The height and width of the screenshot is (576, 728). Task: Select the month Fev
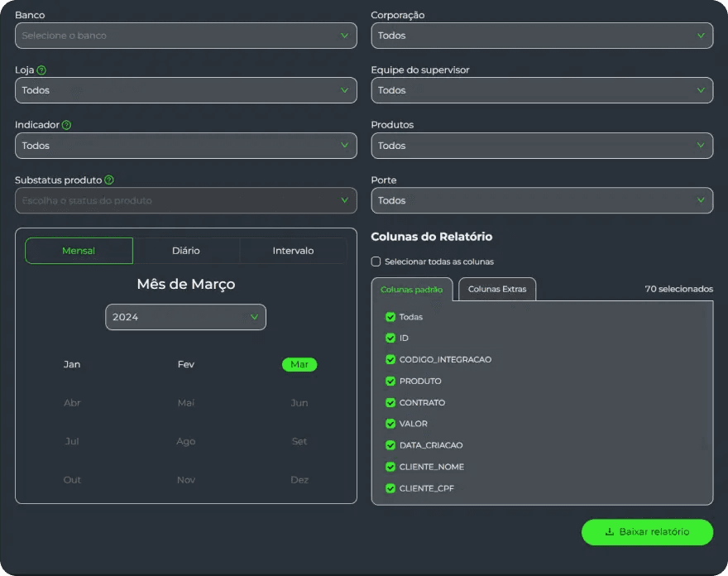click(x=186, y=364)
